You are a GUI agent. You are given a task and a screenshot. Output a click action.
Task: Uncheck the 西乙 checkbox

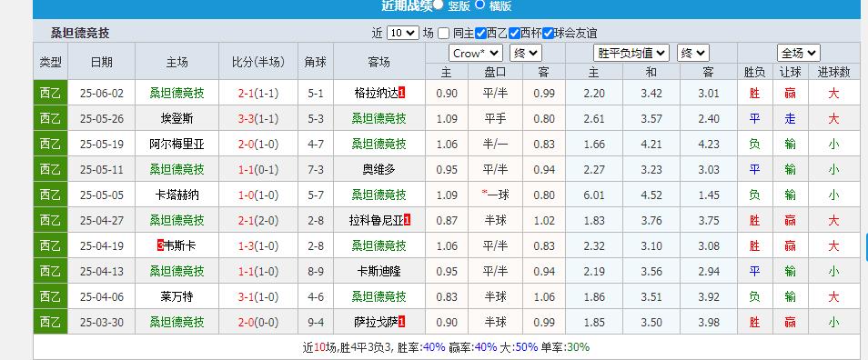(480, 33)
